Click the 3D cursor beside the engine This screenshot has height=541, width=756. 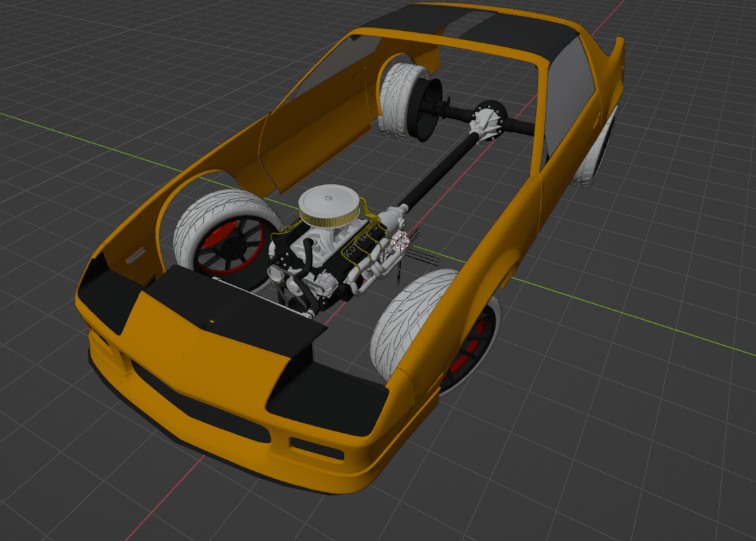[400, 242]
